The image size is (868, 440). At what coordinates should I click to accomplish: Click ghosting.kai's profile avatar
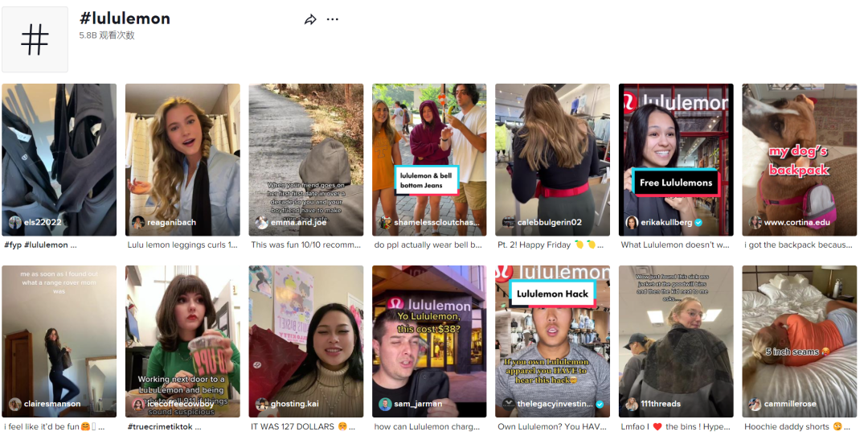coord(261,405)
